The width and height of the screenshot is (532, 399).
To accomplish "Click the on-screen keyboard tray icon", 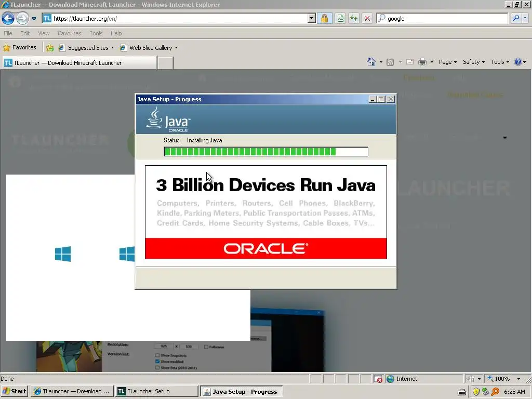I will (462, 392).
